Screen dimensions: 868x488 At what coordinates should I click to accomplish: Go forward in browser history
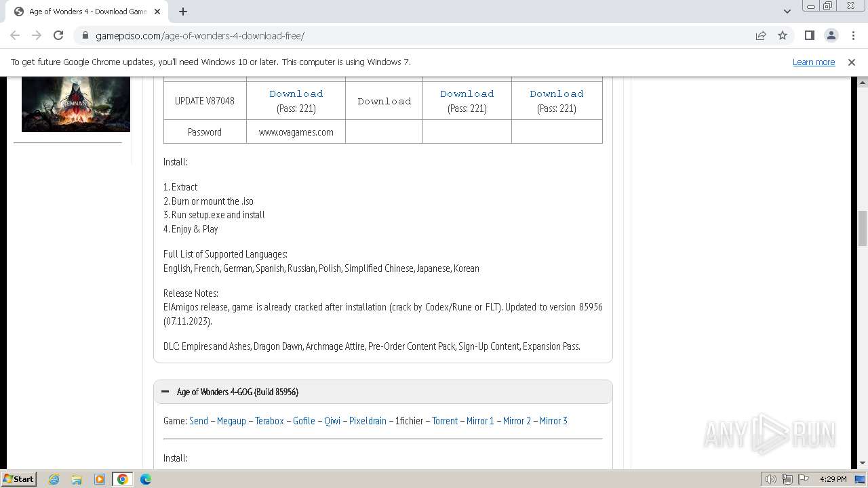[x=37, y=35]
